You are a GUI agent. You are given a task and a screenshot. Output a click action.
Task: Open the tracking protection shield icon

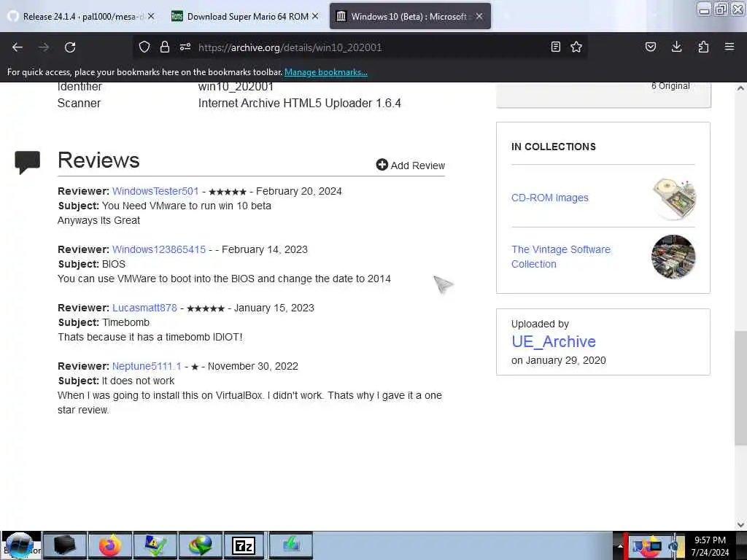(144, 47)
